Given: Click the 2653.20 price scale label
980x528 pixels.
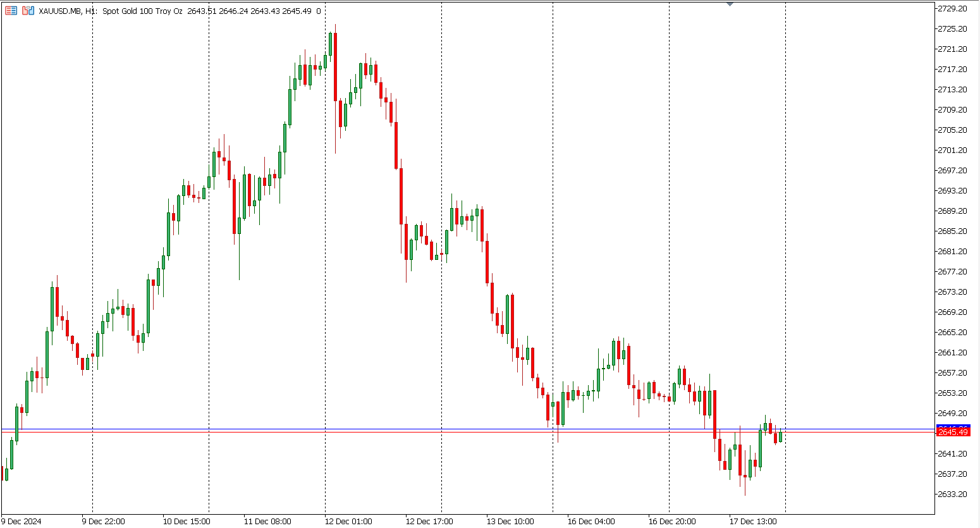Looking at the screenshot, I should click(953, 393).
